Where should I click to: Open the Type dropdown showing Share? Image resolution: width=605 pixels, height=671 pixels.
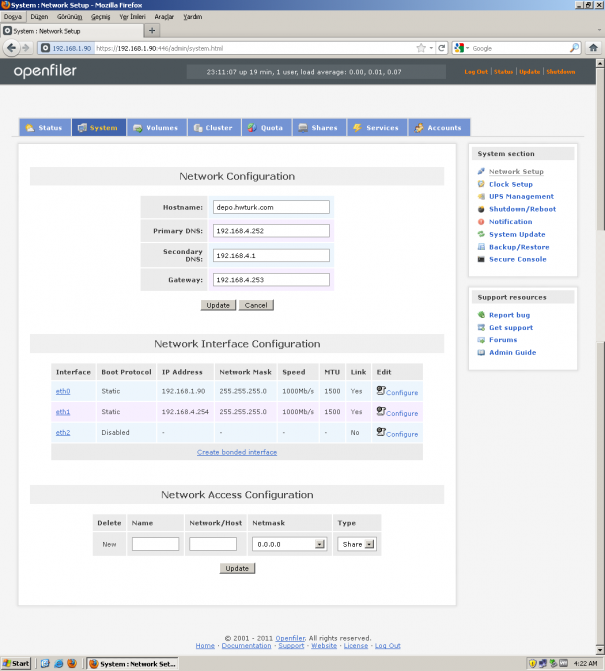[370, 544]
